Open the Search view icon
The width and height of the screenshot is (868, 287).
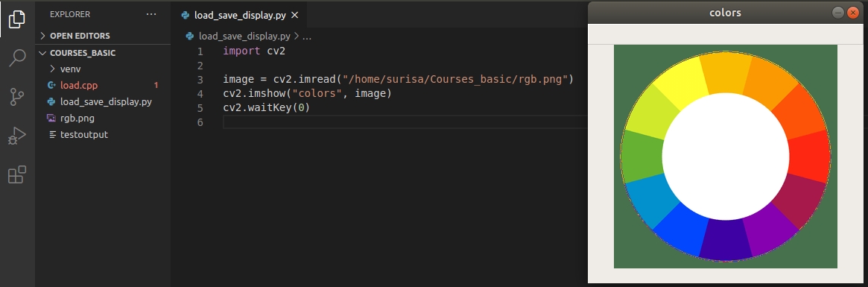click(x=17, y=57)
